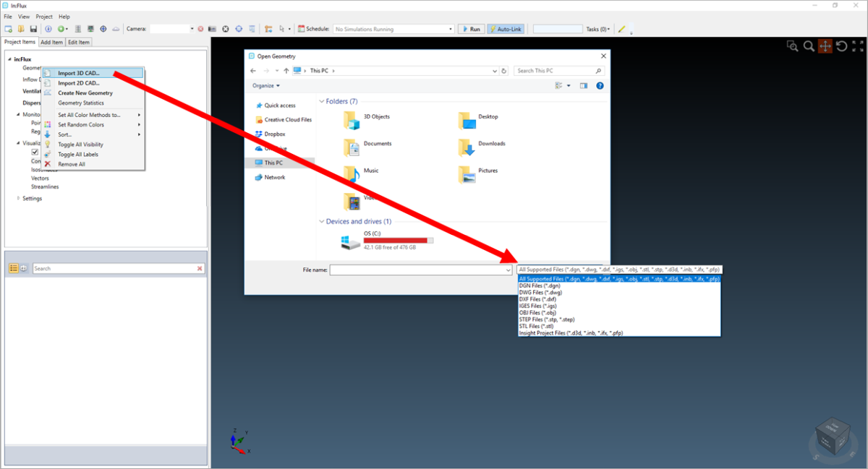Select Set Random Colors menu entry
This screenshot has width=868, height=469.
click(81, 125)
